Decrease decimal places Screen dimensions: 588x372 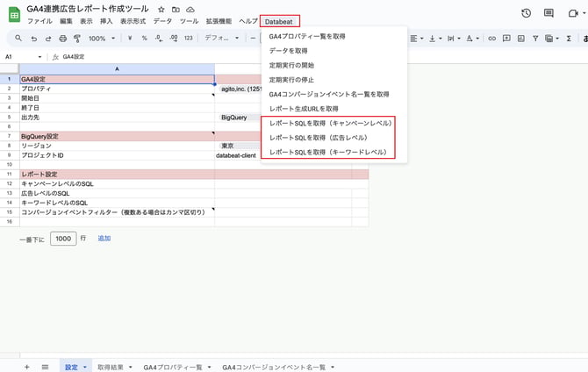pyautogui.click(x=159, y=39)
